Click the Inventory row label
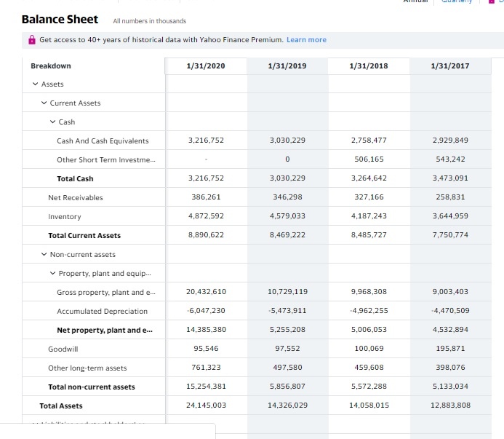Screen dimensions: 504x439 pos(65,217)
